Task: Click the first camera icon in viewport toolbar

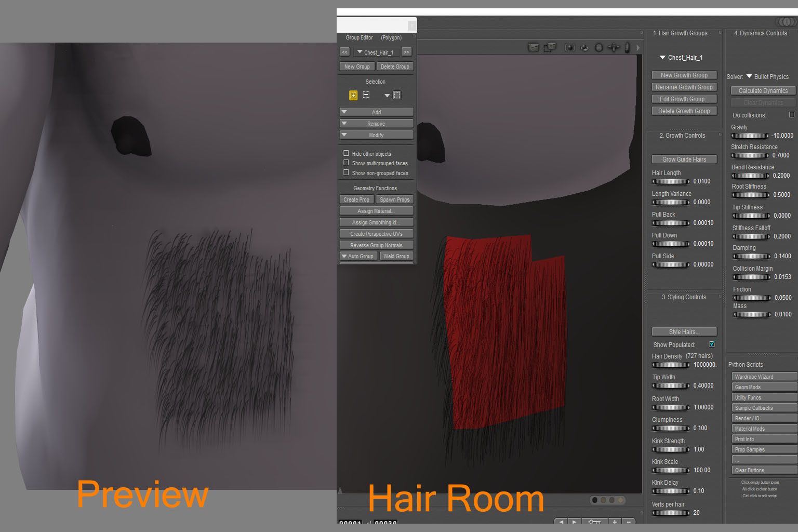Action: 533,48
